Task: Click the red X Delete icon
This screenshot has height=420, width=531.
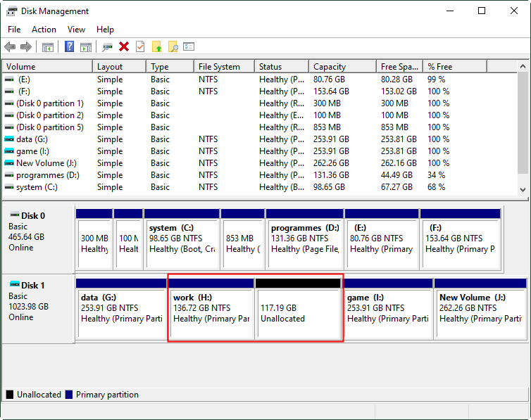Action: click(x=124, y=46)
